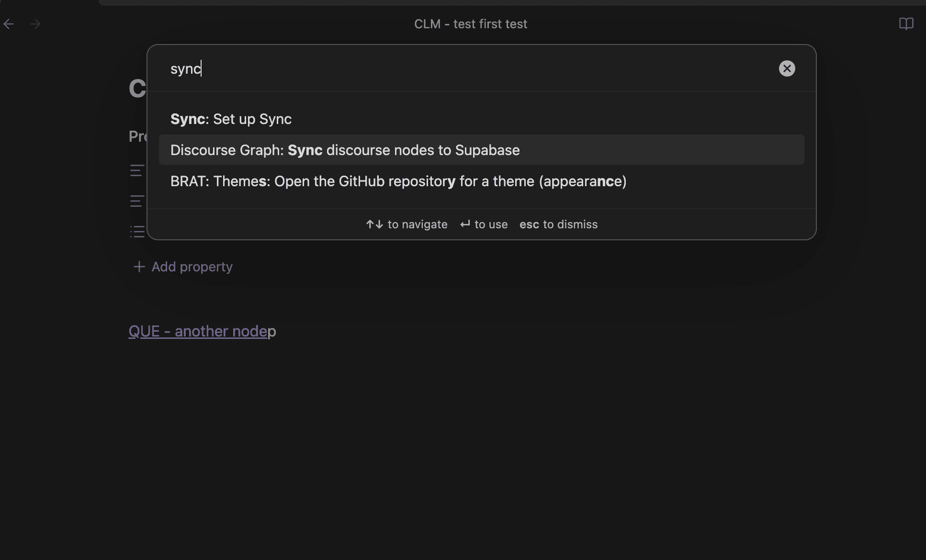Collapse the Properties heading behind the palette
Viewport: 926px width, 560px height.
(137, 136)
